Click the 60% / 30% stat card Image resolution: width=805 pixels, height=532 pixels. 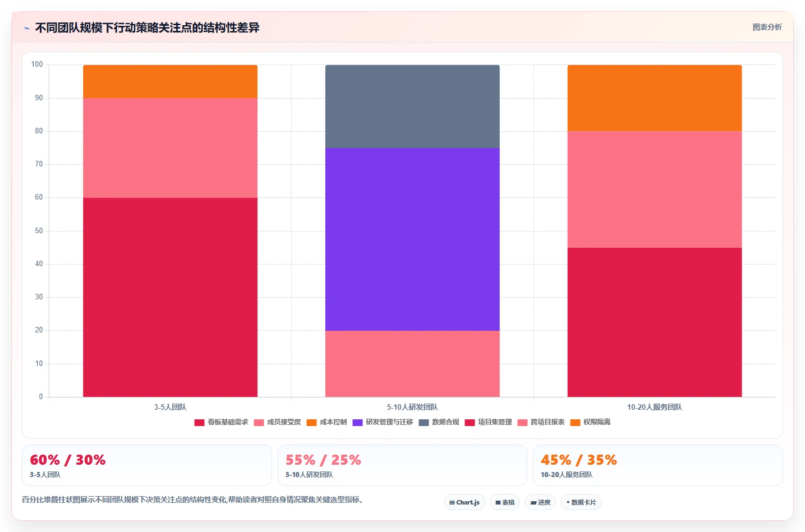(x=147, y=465)
